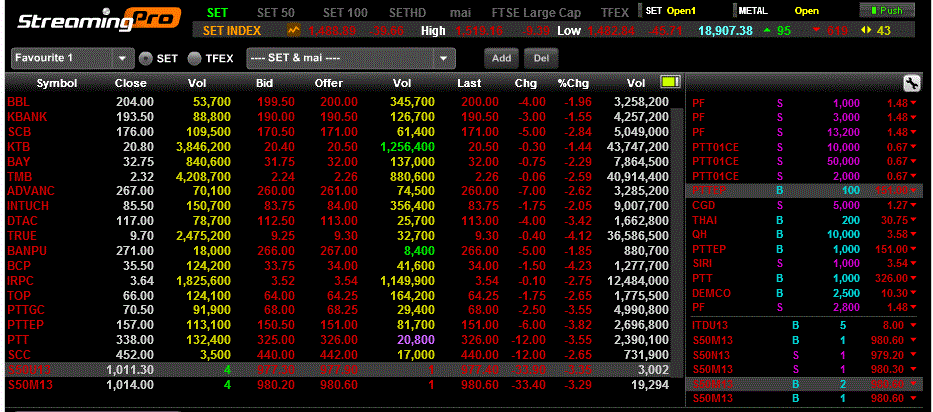The width and height of the screenshot is (933, 412).
Task: Click the %Chg column header
Action: click(x=573, y=83)
